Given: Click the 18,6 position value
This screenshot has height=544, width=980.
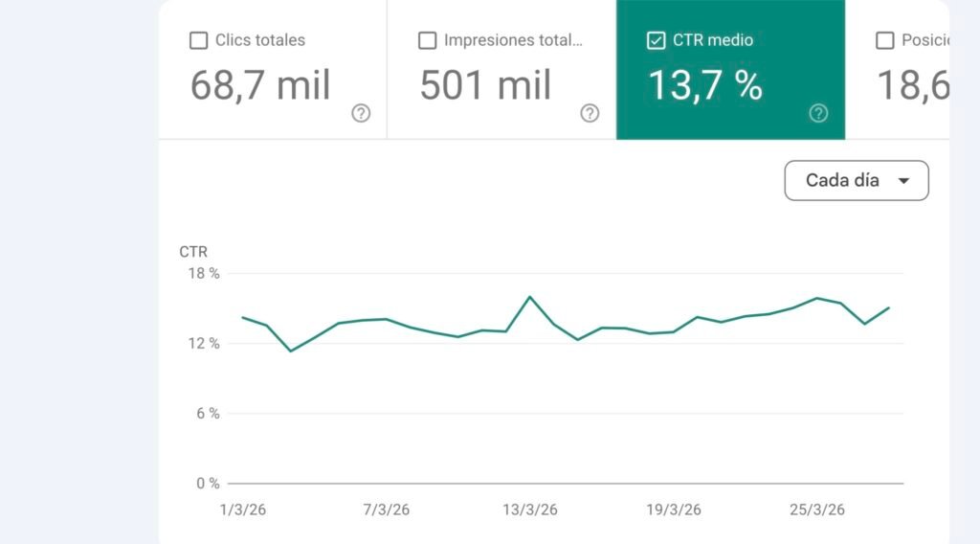Looking at the screenshot, I should tap(913, 85).
